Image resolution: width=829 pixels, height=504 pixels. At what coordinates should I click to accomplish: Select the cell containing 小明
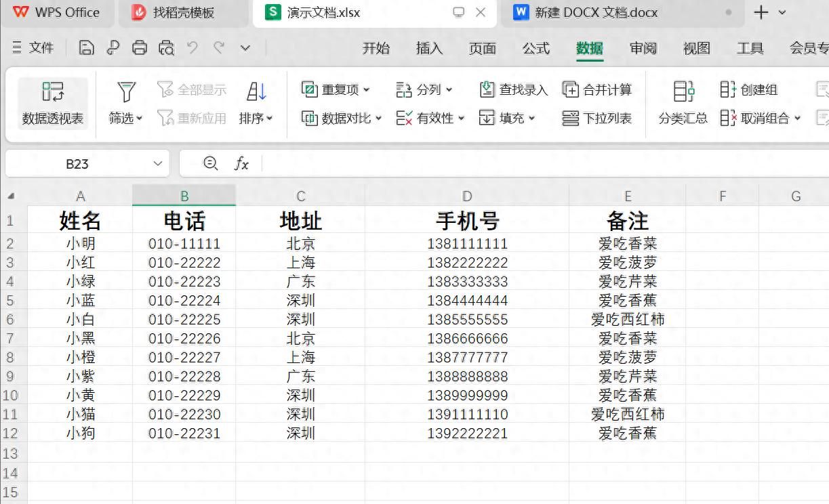[80, 243]
